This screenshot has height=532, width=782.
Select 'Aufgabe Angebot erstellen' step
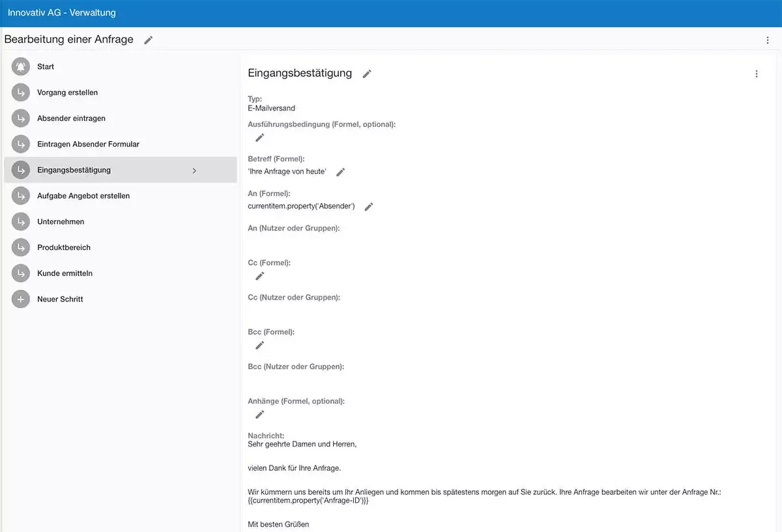[83, 196]
